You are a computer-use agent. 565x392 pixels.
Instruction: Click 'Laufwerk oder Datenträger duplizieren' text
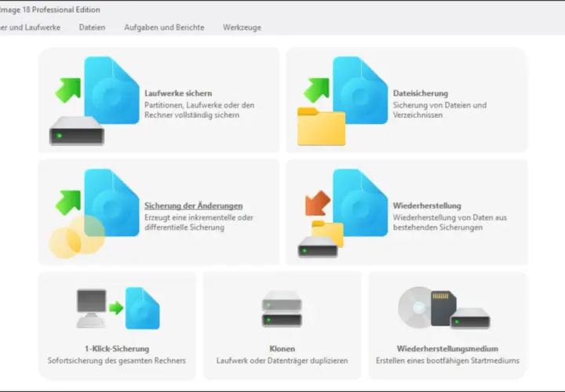pos(282,361)
